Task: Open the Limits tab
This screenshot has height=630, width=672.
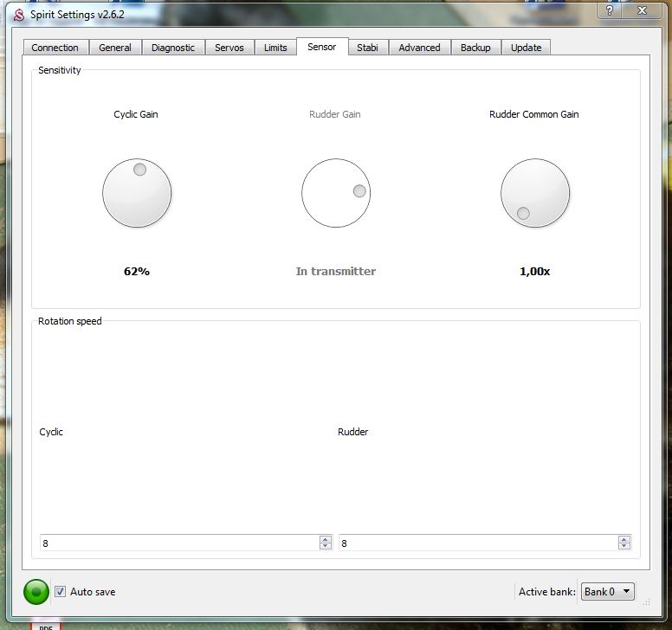Action: click(x=275, y=48)
